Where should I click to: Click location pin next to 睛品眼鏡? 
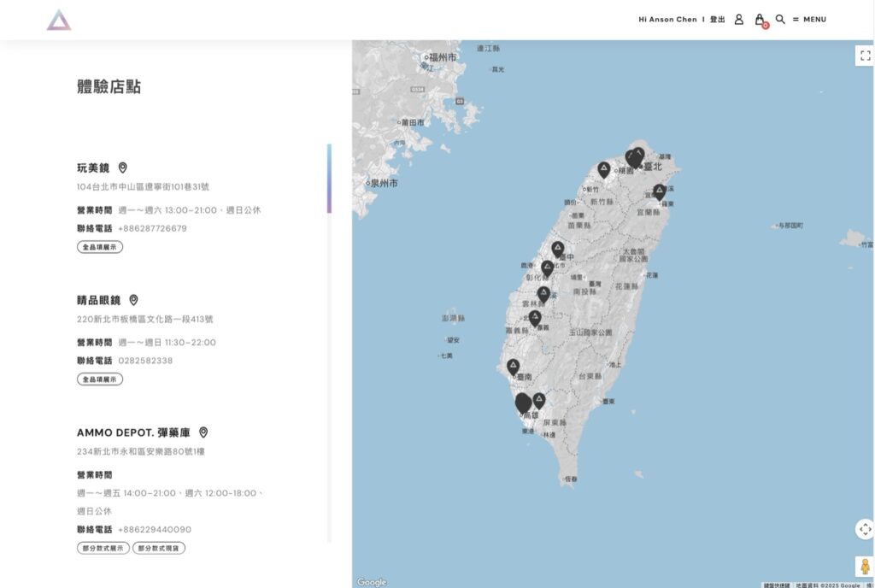click(x=133, y=300)
